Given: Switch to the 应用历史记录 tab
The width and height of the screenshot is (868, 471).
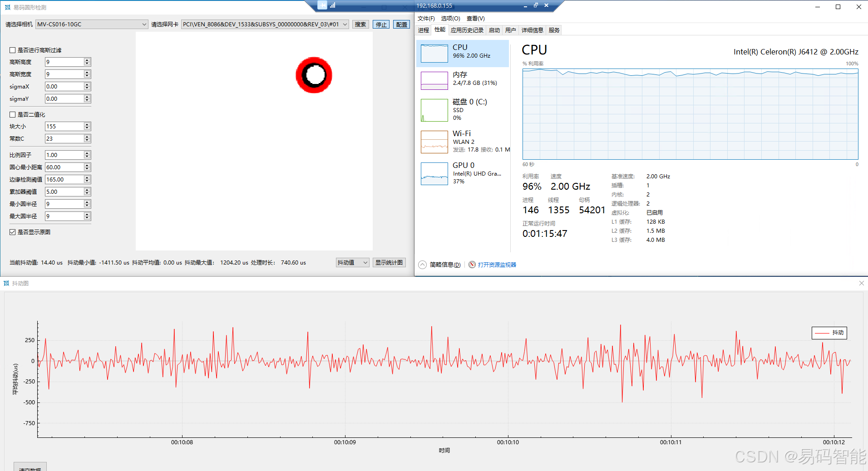Looking at the screenshot, I should pos(467,30).
